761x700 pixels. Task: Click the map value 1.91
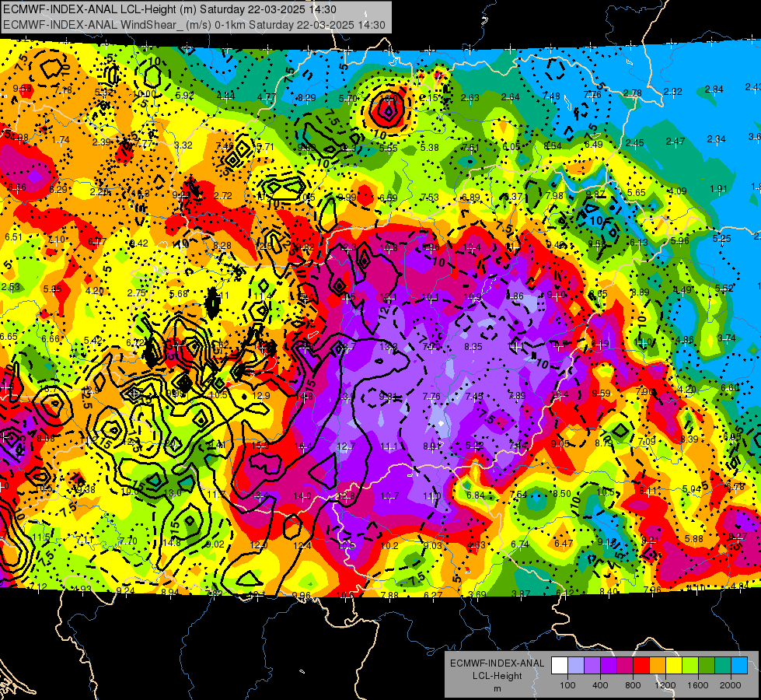(718, 189)
